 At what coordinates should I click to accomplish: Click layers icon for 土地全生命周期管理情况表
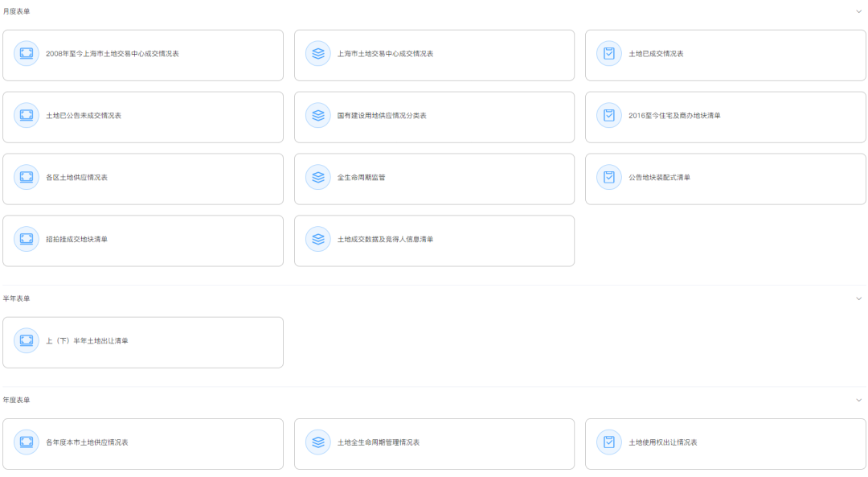(317, 442)
